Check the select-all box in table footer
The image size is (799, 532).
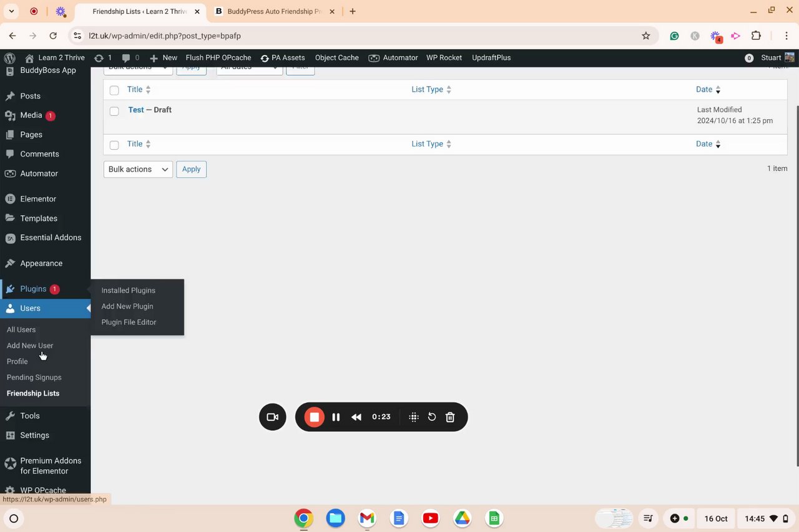114,145
